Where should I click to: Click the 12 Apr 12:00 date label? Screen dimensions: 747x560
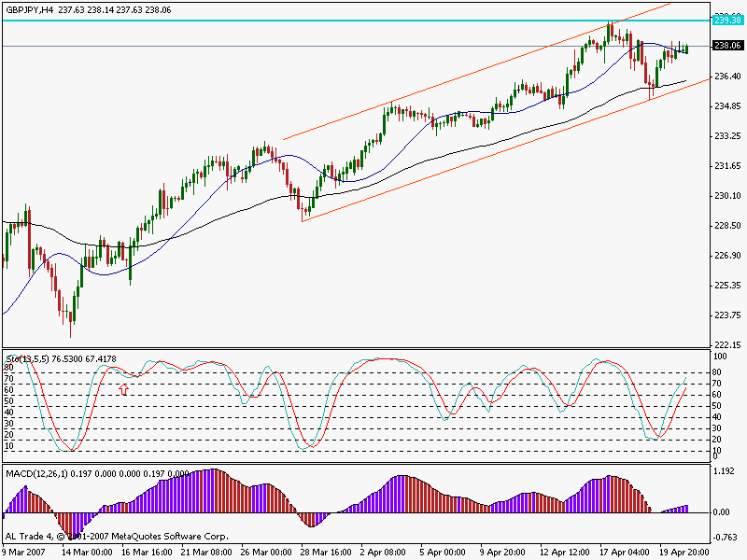[565, 553]
